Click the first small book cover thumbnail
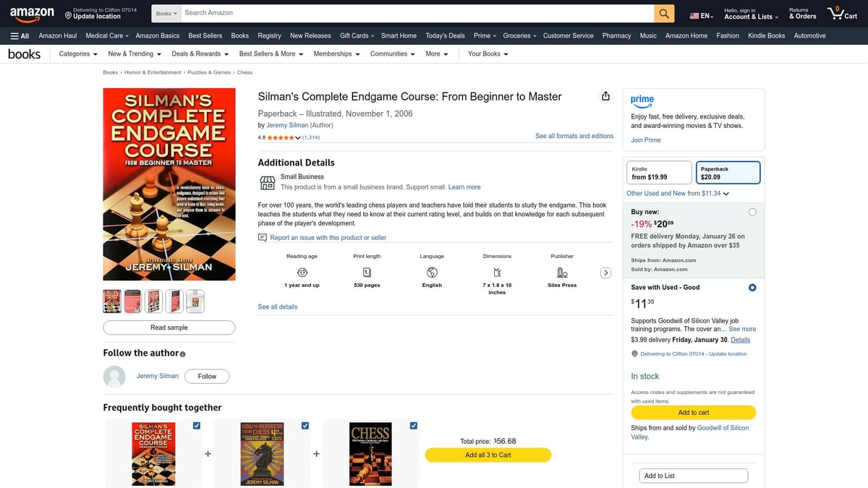868x488 pixels. [x=112, y=301]
